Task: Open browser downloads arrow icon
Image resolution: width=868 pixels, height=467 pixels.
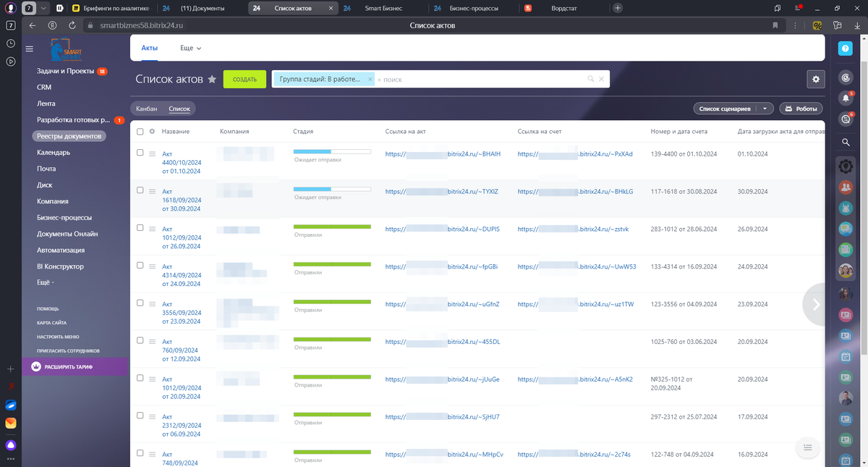Action: pos(857,25)
